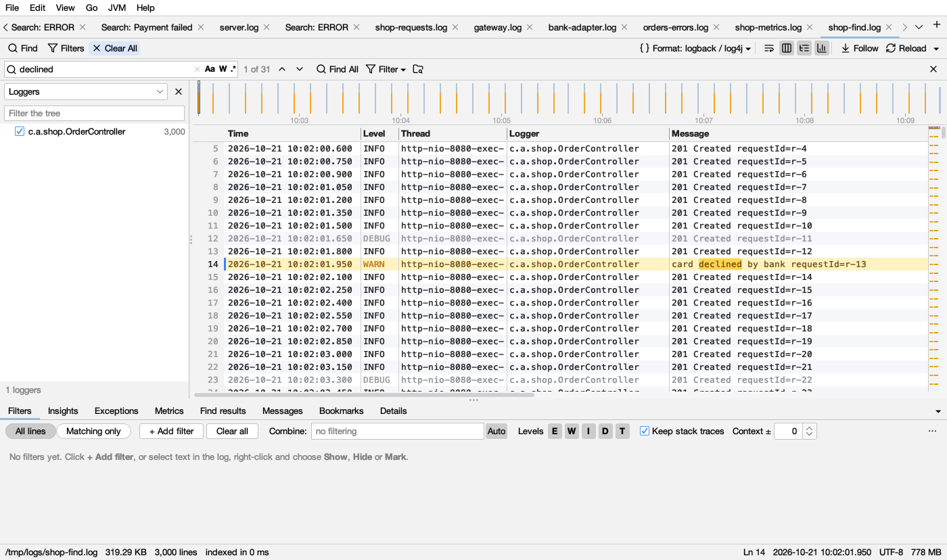Toggle the E error level filter

pyautogui.click(x=555, y=431)
